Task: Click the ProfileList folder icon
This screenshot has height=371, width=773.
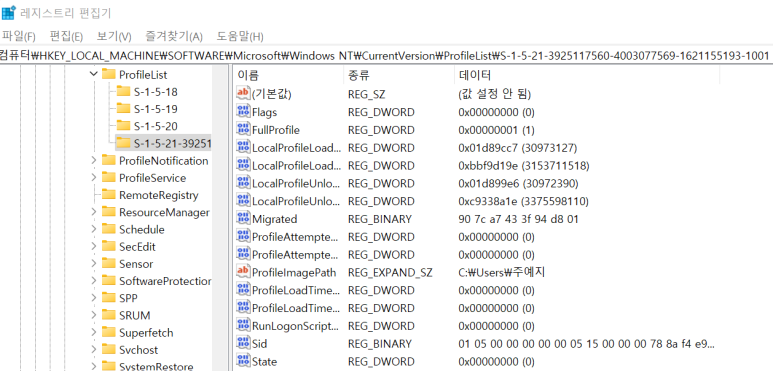Action: point(108,74)
